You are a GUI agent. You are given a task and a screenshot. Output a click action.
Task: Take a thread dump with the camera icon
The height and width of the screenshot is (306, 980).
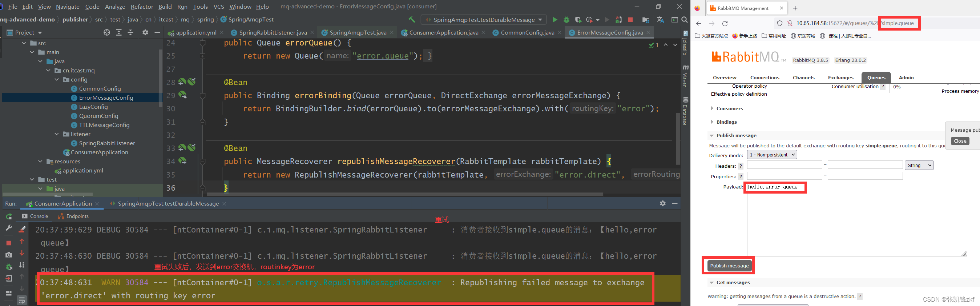[x=9, y=255]
